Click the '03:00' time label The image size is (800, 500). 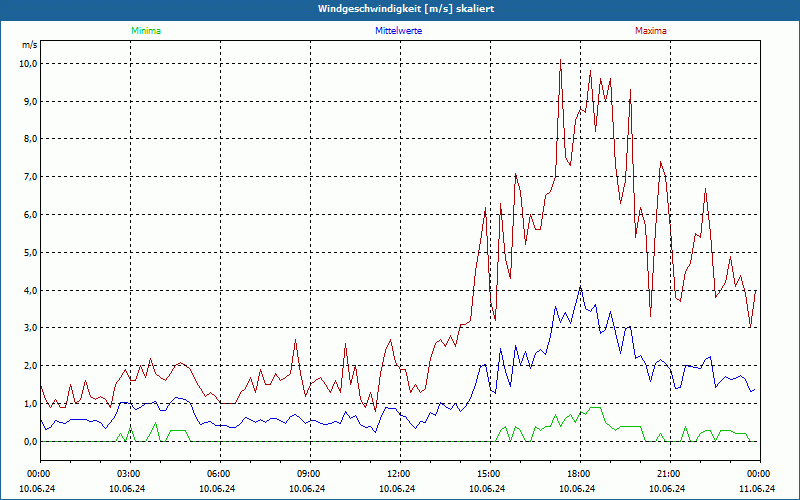pyautogui.click(x=131, y=474)
